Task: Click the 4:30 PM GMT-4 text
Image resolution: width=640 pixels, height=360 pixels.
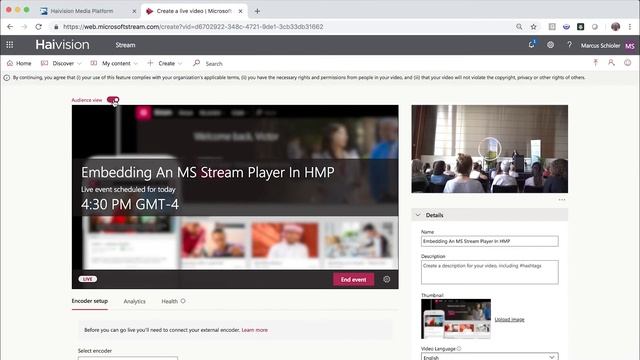Action: (130, 204)
